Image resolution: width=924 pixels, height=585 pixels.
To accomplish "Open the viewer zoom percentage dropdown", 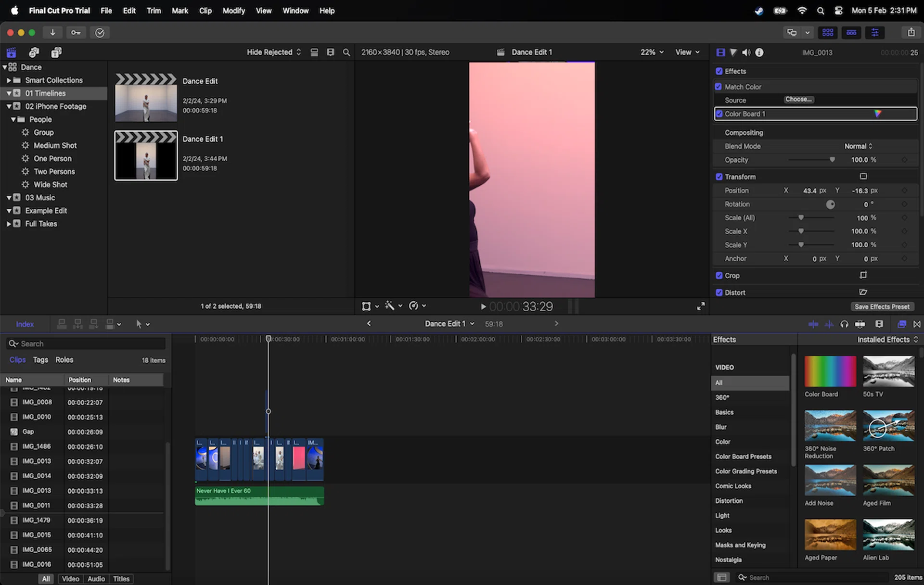I will pos(652,52).
